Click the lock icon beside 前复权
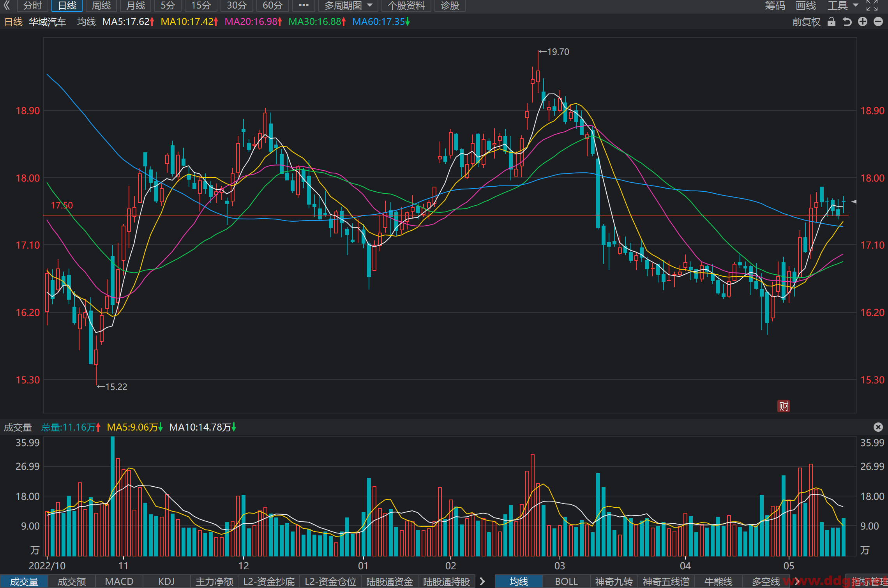 click(832, 22)
